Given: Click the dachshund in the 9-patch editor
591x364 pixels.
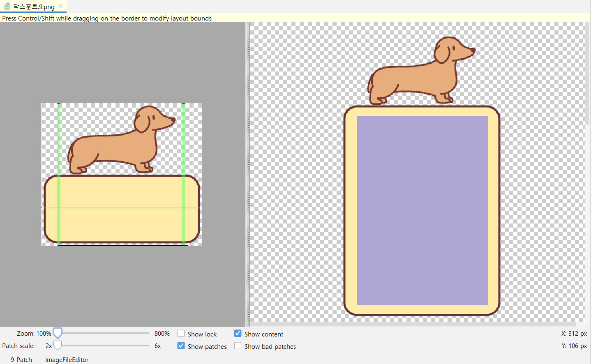Looking at the screenshot, I should tap(121, 140).
